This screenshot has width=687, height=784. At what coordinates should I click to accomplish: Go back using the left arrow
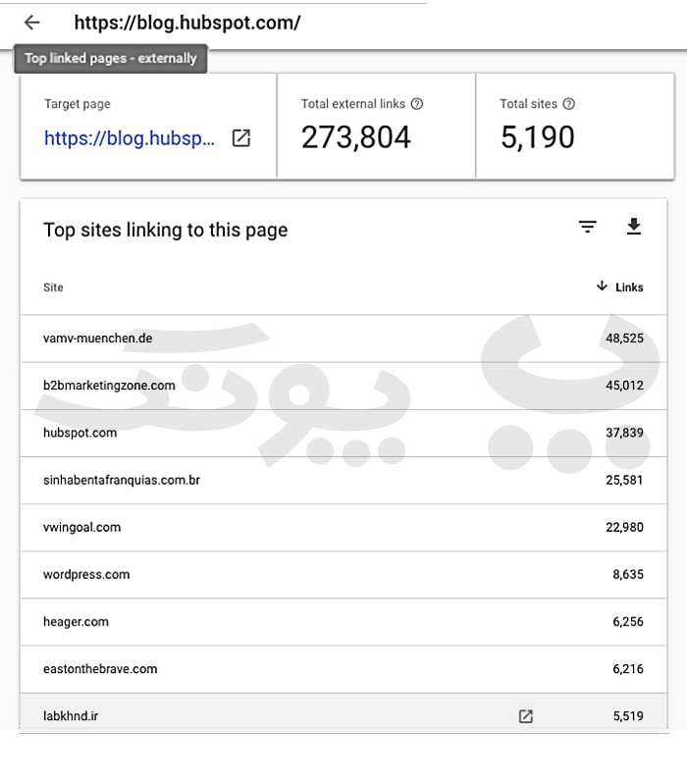click(32, 23)
